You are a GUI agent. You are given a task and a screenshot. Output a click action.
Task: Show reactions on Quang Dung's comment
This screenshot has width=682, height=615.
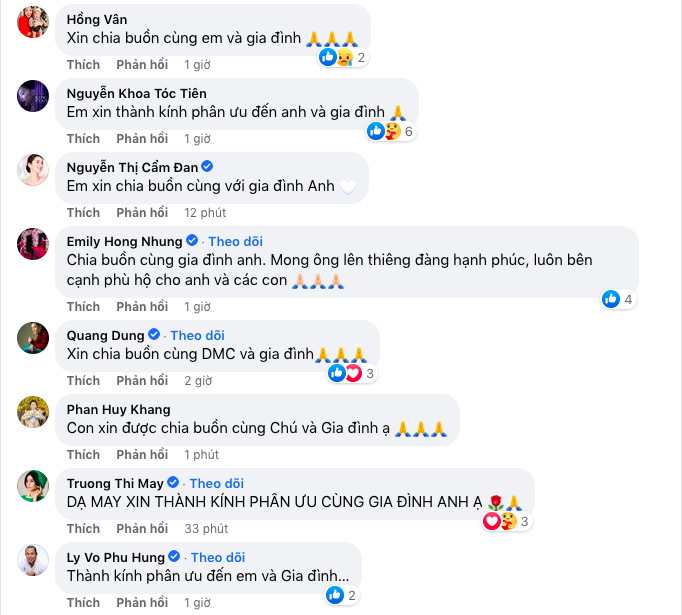tap(344, 373)
